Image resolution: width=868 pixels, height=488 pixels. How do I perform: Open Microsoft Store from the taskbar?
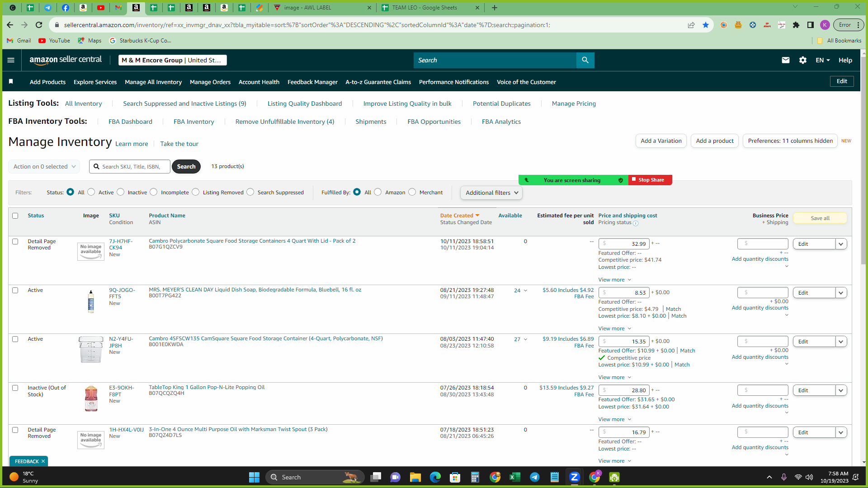click(455, 477)
